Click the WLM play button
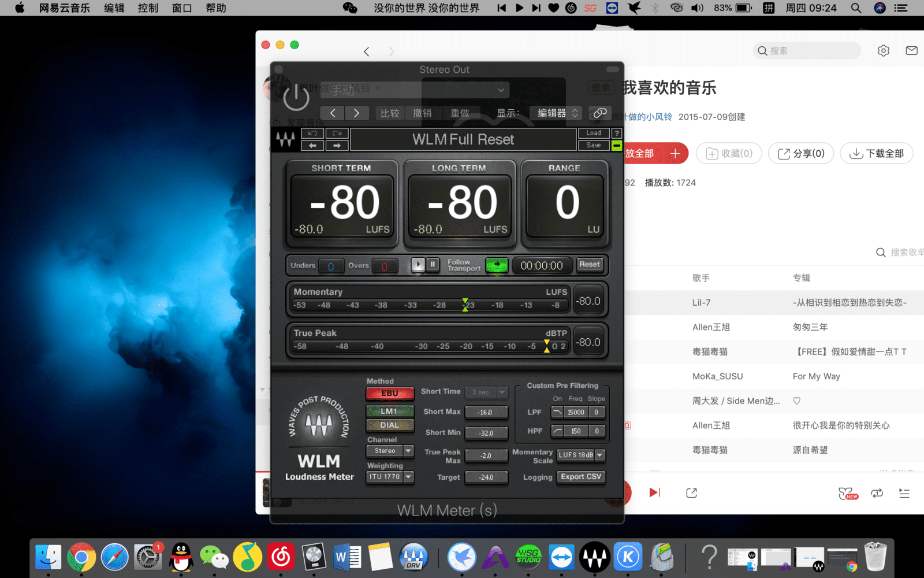 point(418,265)
